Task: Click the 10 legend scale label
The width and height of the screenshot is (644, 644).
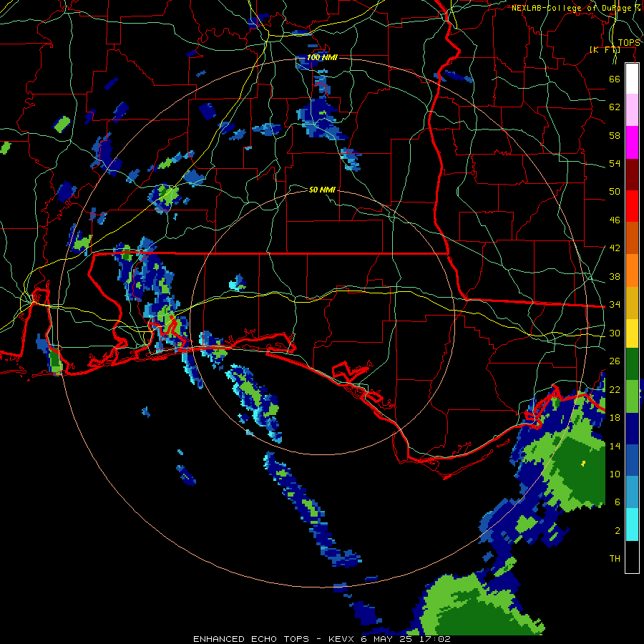Action: (615, 474)
